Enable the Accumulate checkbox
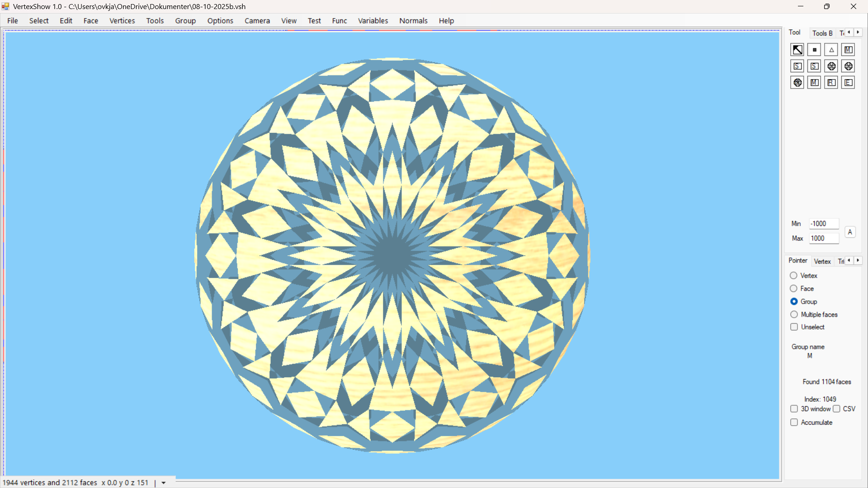This screenshot has width=868, height=488. [794, 422]
